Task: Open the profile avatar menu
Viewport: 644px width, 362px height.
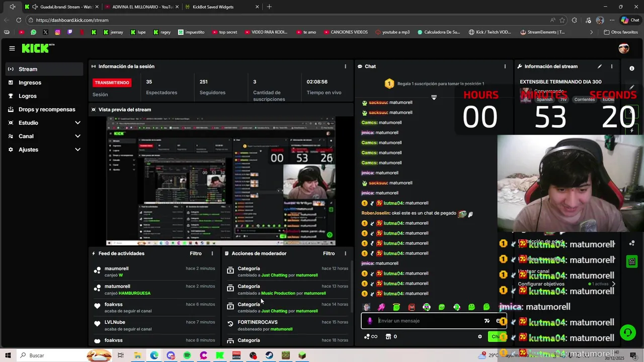Action: (x=624, y=48)
